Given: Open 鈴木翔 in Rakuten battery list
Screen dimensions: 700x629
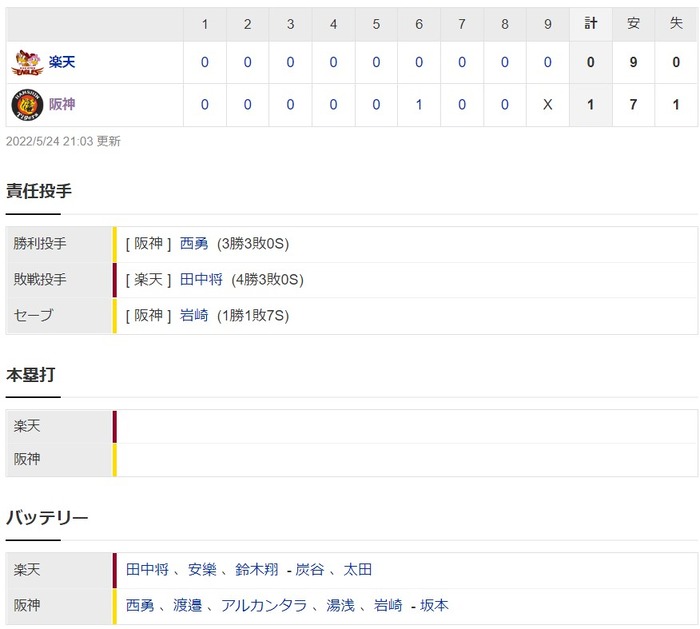Looking at the screenshot, I should tap(257, 570).
